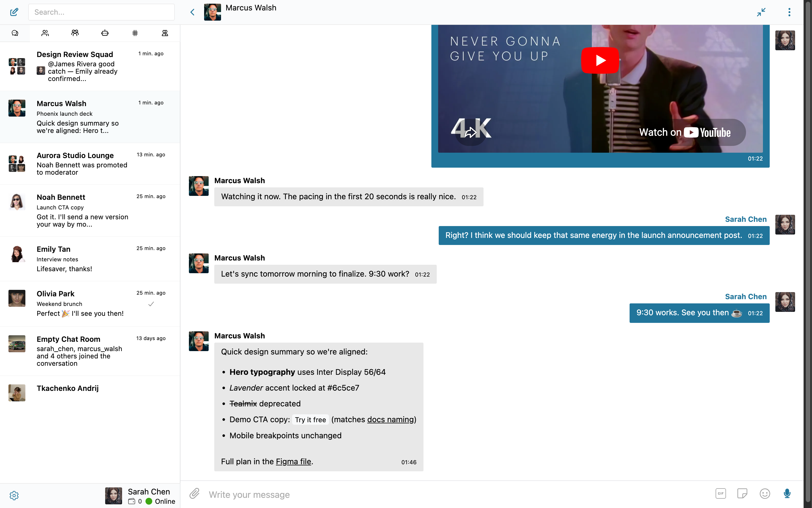Screen dimensions: 812x508
Task: Click Sarah Chen avatar beside video message
Action: (785, 40)
